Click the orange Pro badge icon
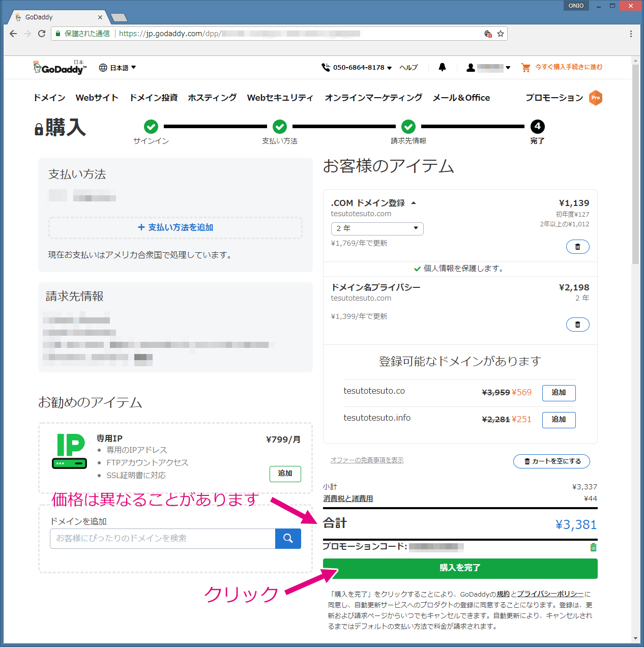 [x=596, y=98]
